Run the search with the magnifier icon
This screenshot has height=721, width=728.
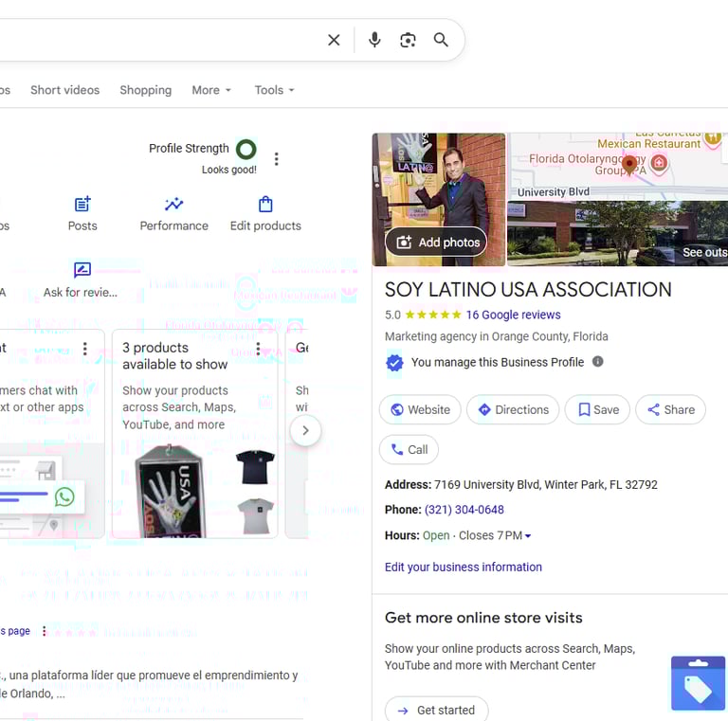pos(441,40)
